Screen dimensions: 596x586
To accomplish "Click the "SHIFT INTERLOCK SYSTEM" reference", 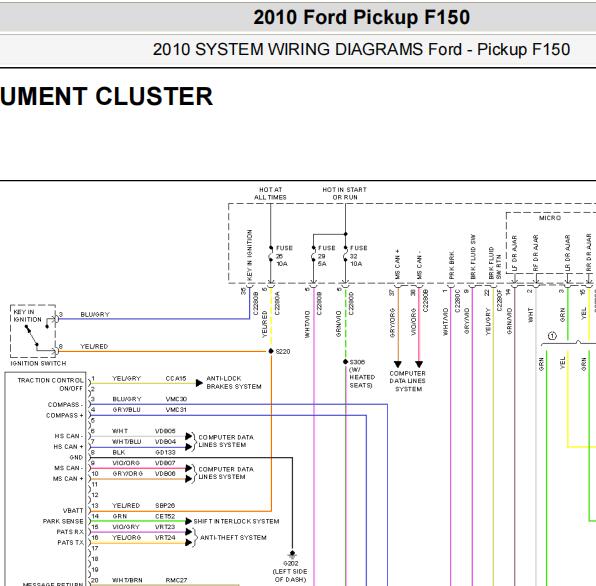I will point(236,521).
